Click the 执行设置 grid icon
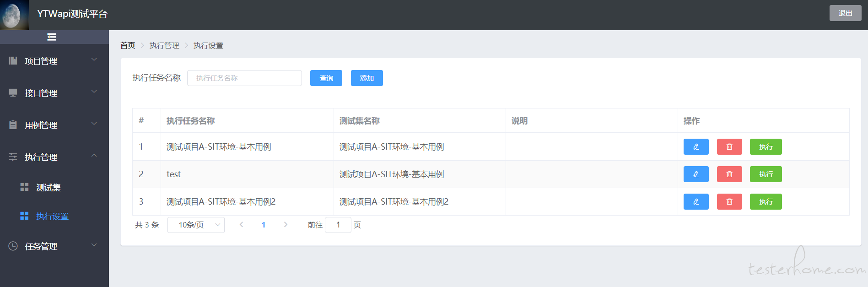 point(24,216)
